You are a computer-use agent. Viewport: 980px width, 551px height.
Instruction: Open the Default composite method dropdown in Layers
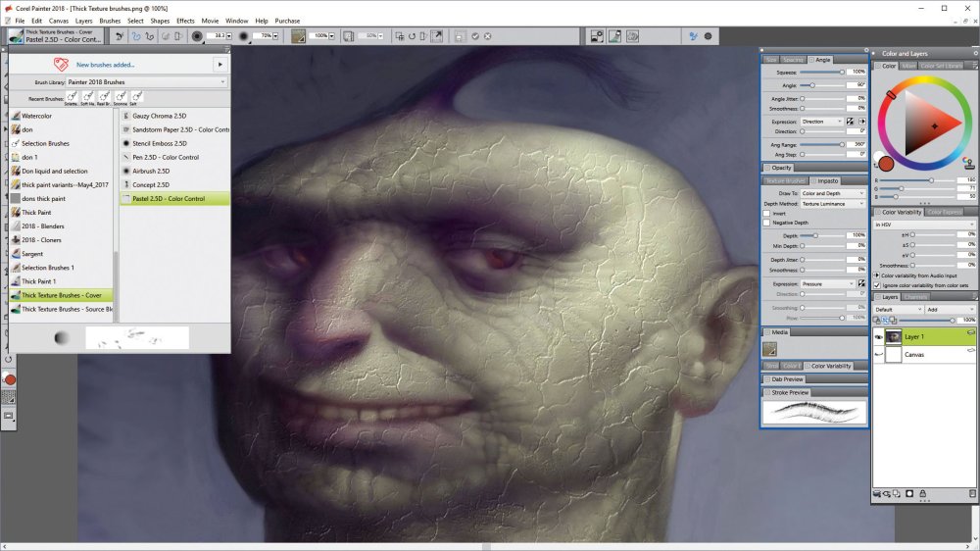[899, 309]
